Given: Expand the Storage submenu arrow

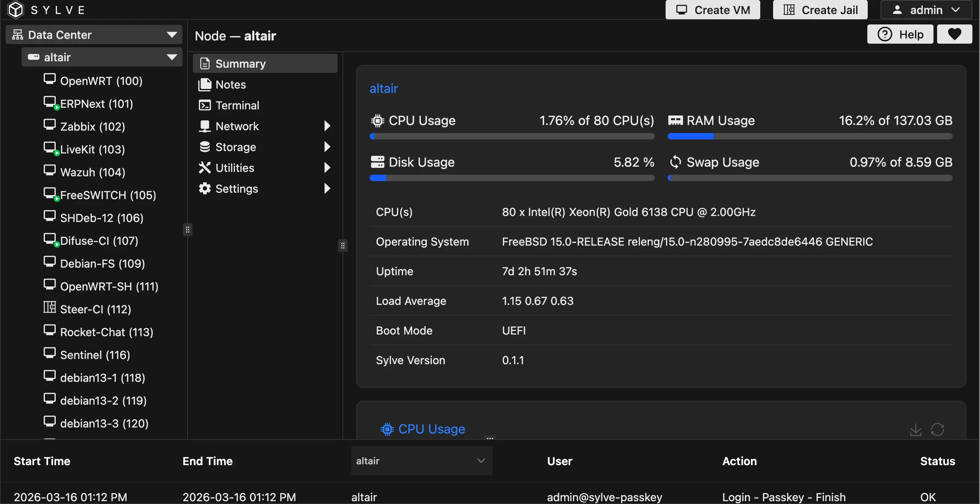Looking at the screenshot, I should point(327,147).
